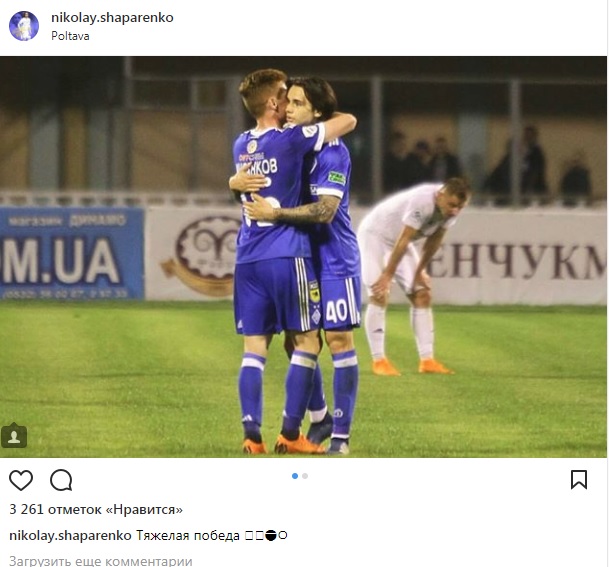This screenshot has width=609, height=567.
Task: Click the player in white bending over
Action: point(412,276)
